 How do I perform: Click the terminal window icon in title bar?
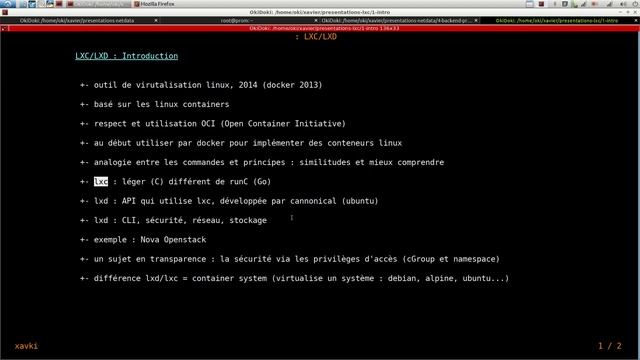[x=5, y=12]
